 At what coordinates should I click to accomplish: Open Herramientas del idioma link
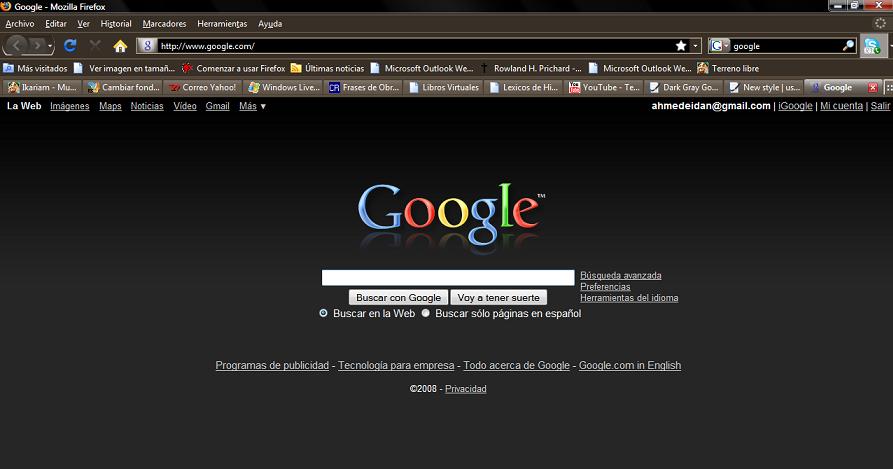tap(629, 298)
